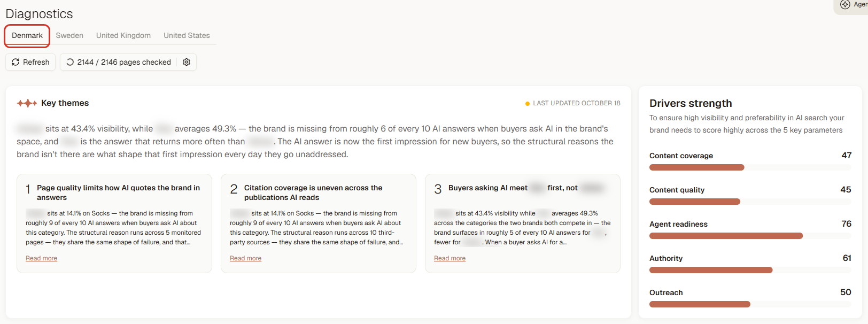Click the Outreach score bar
The image size is (868, 324).
pos(750,304)
